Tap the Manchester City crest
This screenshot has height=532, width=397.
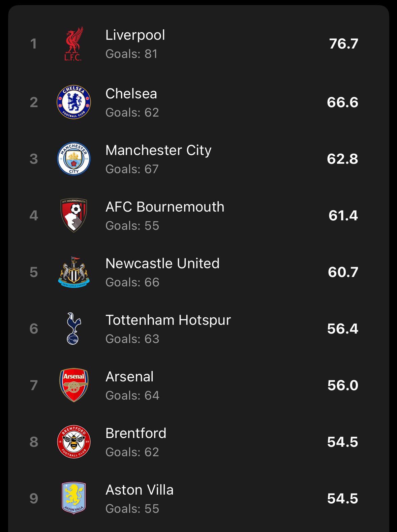pos(73,159)
